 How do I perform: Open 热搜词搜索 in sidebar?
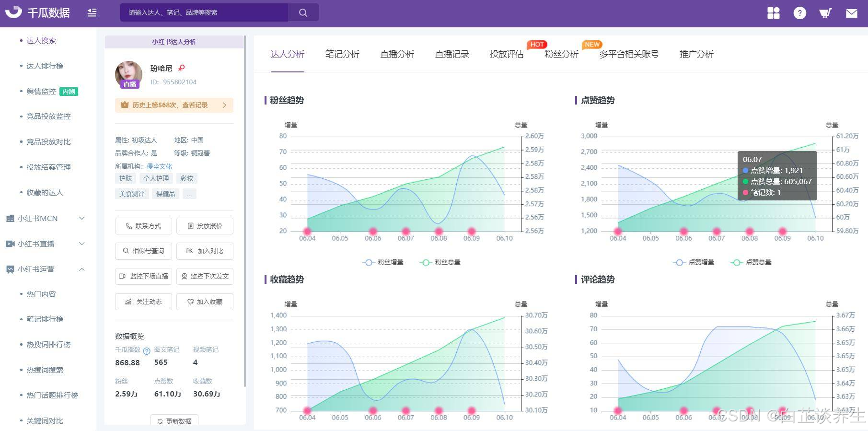[x=45, y=370]
